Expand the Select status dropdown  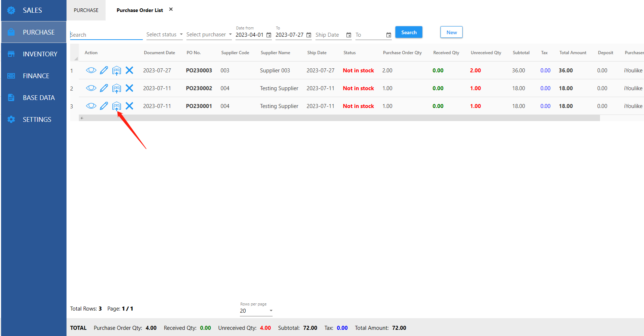tap(164, 35)
